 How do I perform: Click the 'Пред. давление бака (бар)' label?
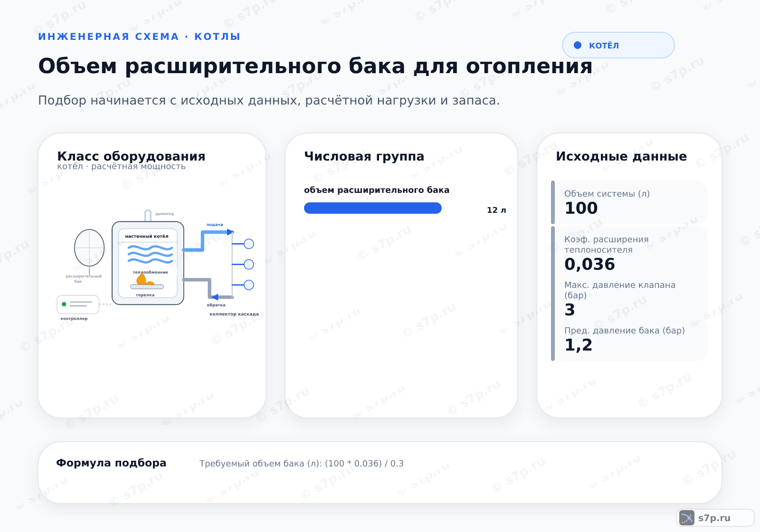coord(625,331)
